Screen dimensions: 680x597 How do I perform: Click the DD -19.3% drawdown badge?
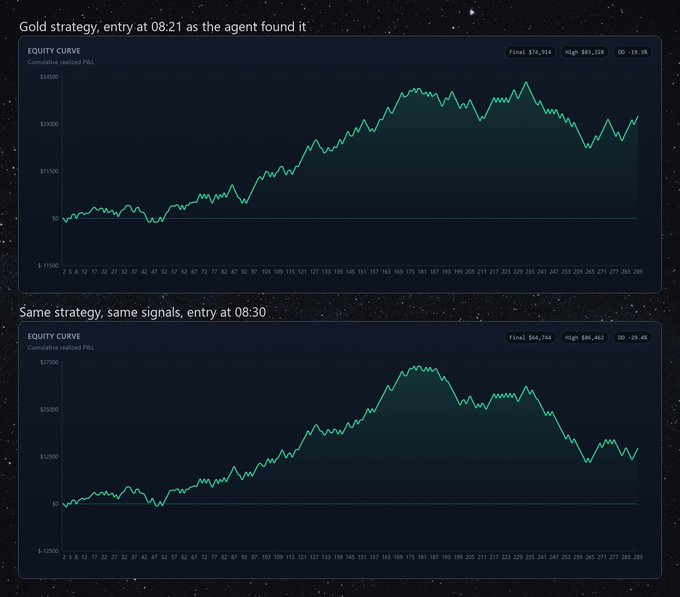pos(632,52)
